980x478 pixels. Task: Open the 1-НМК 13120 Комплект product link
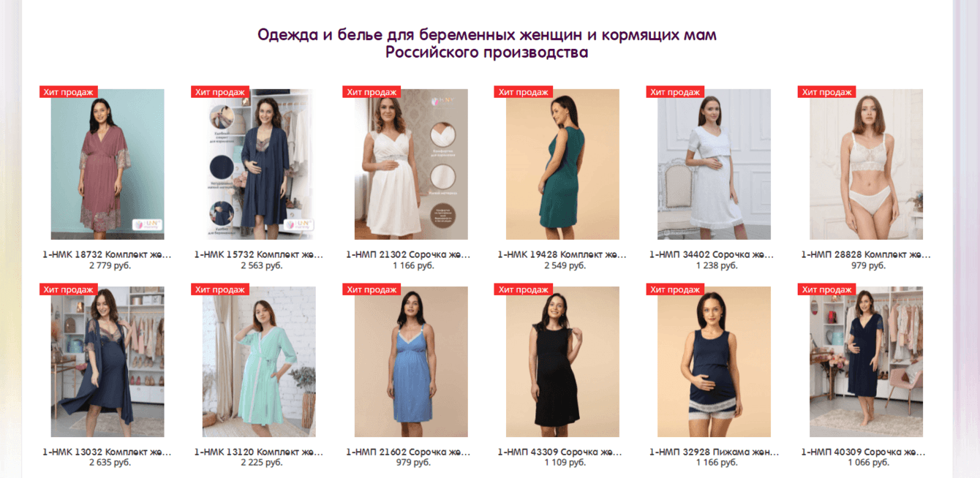[258, 452]
